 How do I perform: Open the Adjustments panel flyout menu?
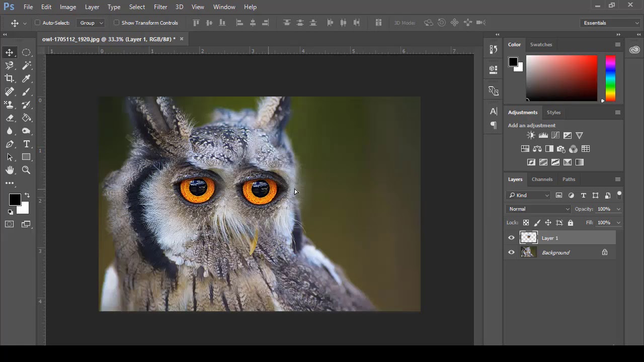click(x=617, y=113)
